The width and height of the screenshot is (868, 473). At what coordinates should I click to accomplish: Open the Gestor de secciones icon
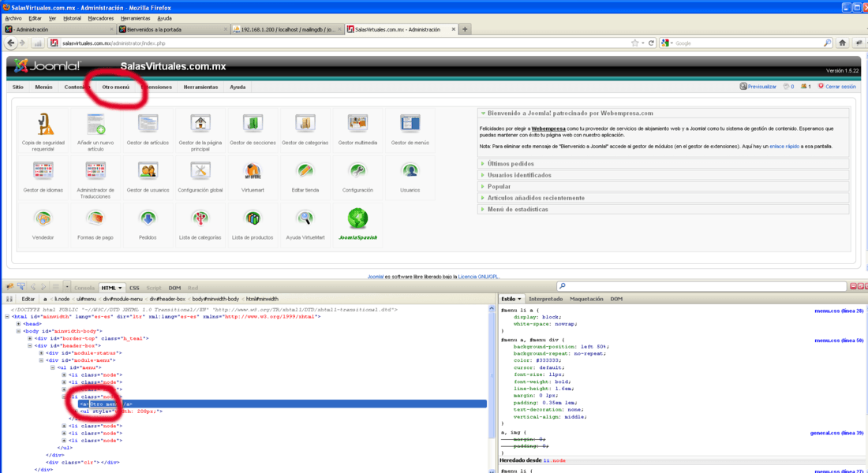click(x=253, y=123)
